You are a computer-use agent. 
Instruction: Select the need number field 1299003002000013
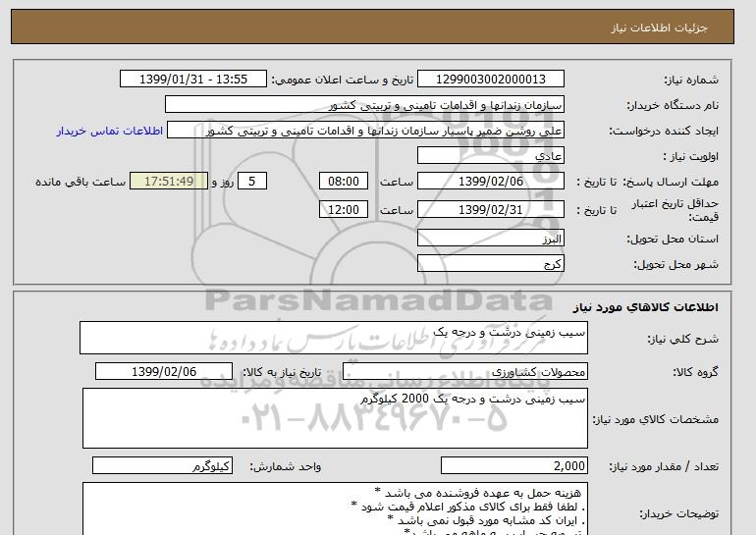490,80
